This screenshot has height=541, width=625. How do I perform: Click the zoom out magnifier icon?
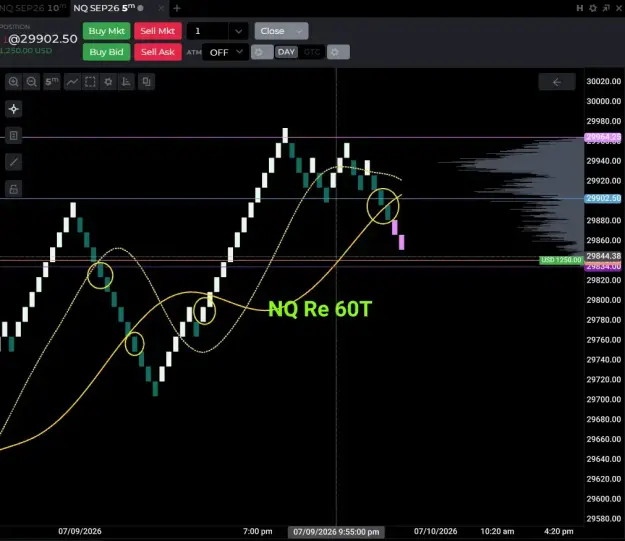pos(31,82)
